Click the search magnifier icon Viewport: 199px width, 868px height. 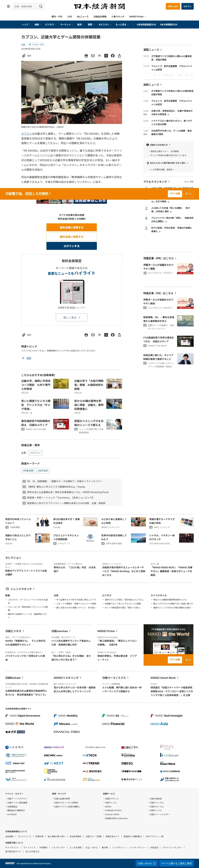pyautogui.click(x=41, y=6)
